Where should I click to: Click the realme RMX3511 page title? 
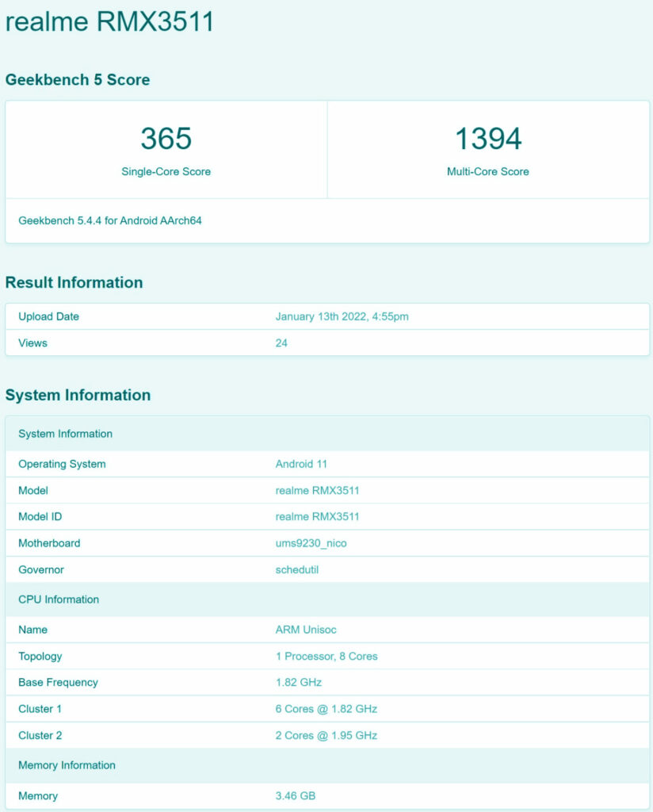(111, 21)
